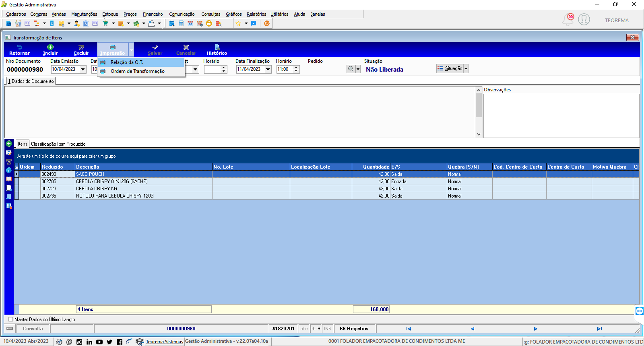Switch to Classificação Item Produzido tab

click(x=58, y=144)
